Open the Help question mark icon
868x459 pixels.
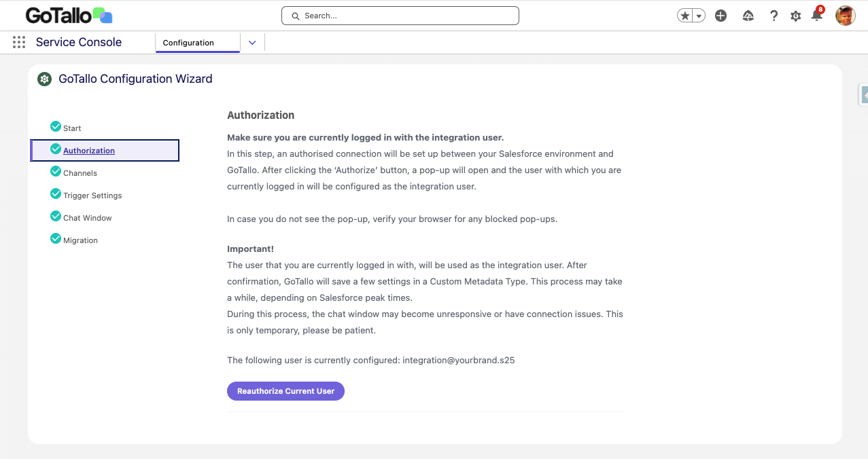(774, 16)
